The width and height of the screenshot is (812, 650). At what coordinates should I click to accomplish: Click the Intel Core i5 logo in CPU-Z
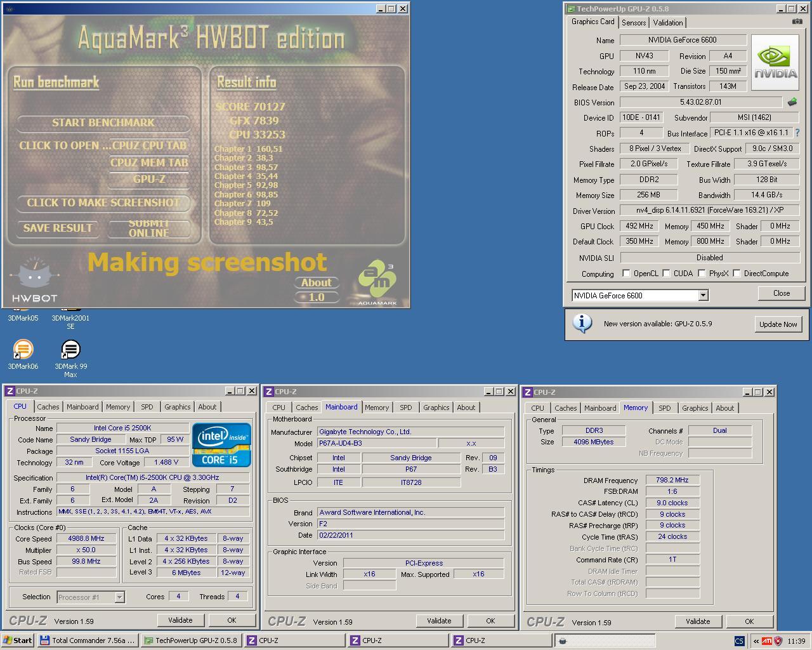pyautogui.click(x=222, y=445)
